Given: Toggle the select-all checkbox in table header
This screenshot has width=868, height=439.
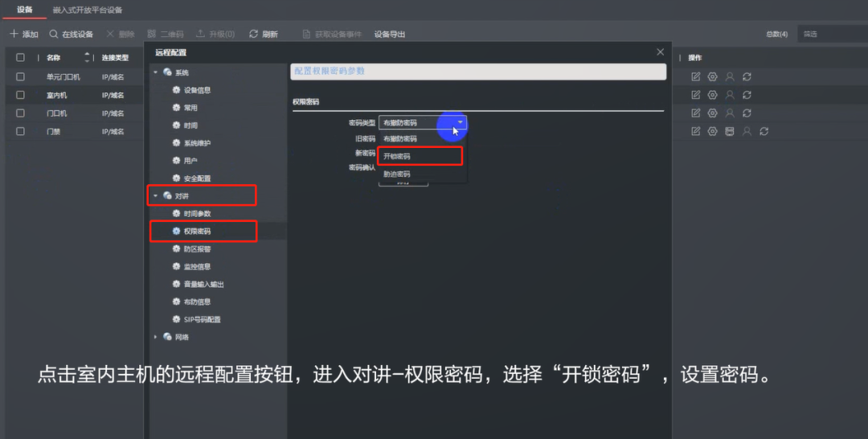Looking at the screenshot, I should [x=21, y=58].
